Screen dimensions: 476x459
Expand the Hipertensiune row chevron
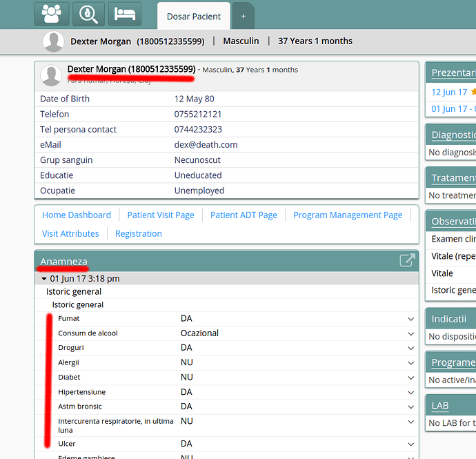[x=410, y=393]
